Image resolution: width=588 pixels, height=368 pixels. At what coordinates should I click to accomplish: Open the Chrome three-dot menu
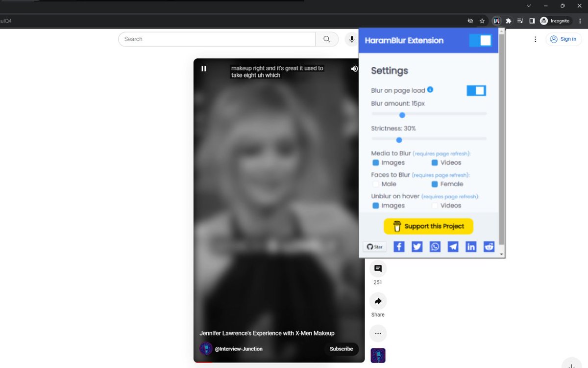coord(580,21)
